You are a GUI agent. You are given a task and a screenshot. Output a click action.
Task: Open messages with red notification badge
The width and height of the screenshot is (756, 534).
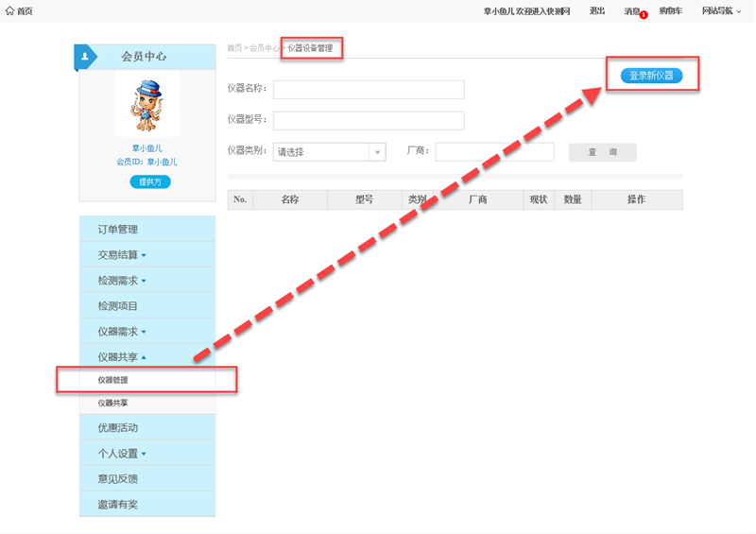click(632, 11)
